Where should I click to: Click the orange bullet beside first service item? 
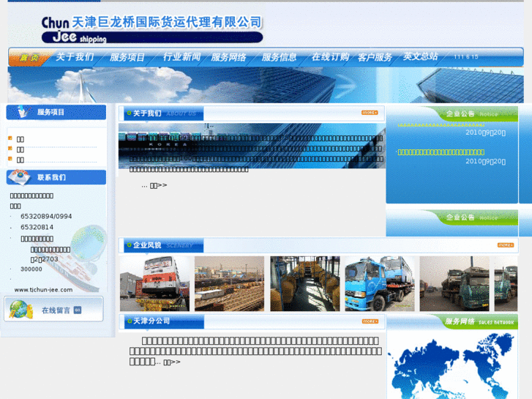[x=10, y=138]
